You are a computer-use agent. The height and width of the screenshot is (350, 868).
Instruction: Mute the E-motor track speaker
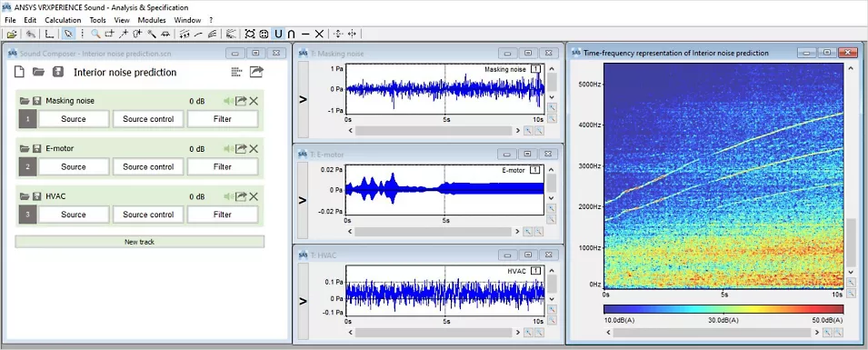pos(228,149)
